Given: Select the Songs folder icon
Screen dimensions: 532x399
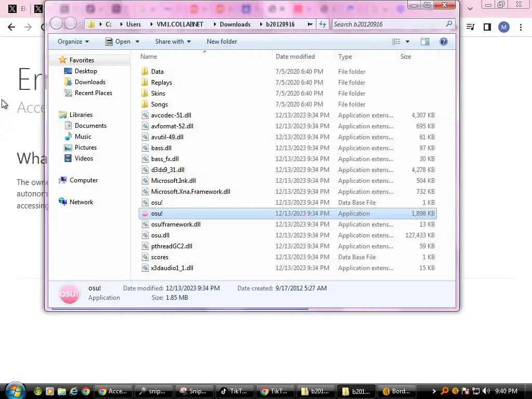Looking at the screenshot, I should coord(145,104).
